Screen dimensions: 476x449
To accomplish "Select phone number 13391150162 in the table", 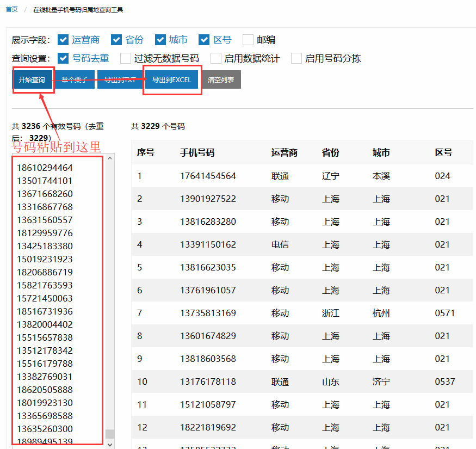I will click(208, 244).
